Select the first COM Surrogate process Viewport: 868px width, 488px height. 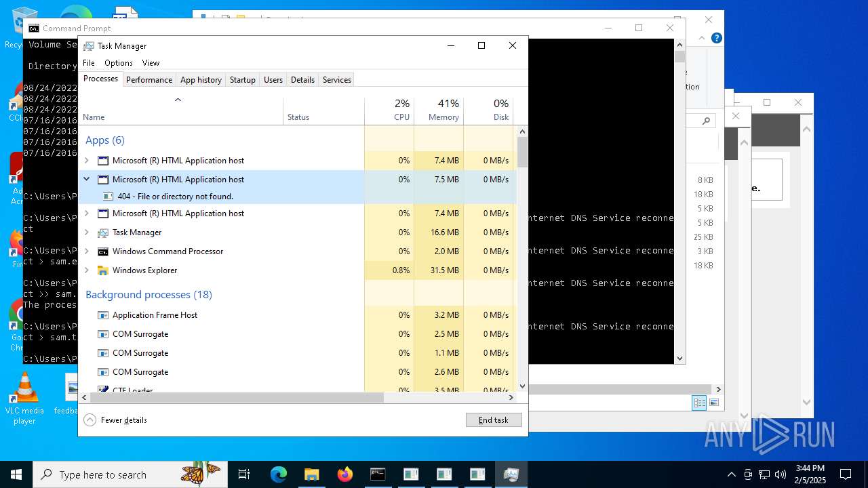[296, 334]
